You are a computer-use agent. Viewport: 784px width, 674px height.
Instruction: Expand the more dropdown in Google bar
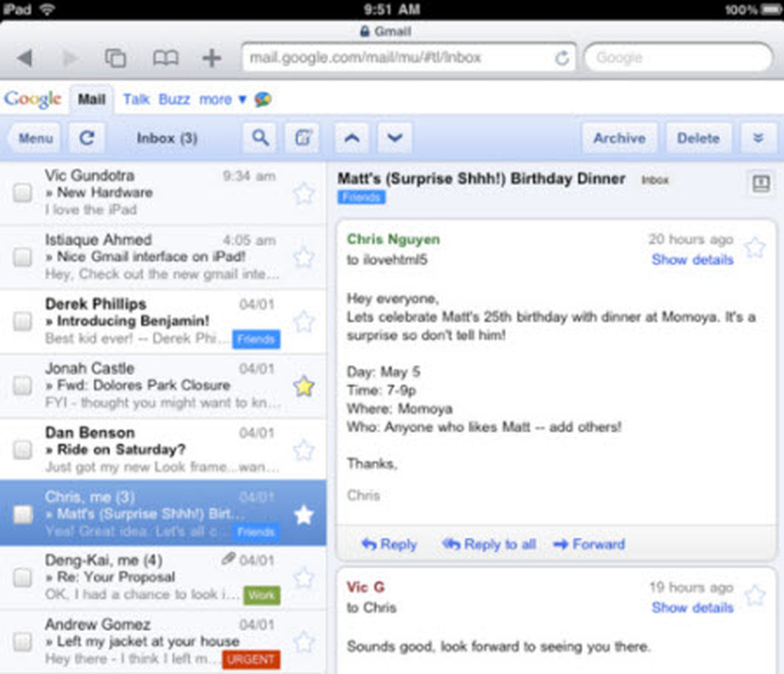point(222,99)
